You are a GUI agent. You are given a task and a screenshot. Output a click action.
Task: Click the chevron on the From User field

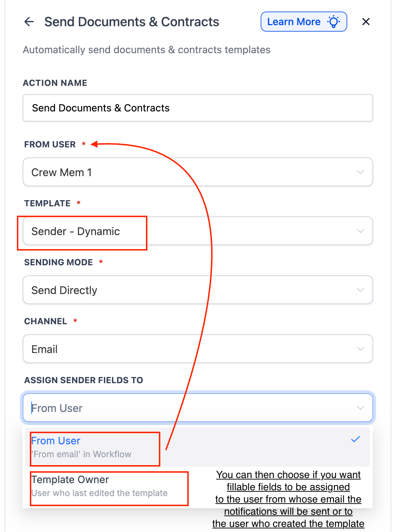pos(360,172)
